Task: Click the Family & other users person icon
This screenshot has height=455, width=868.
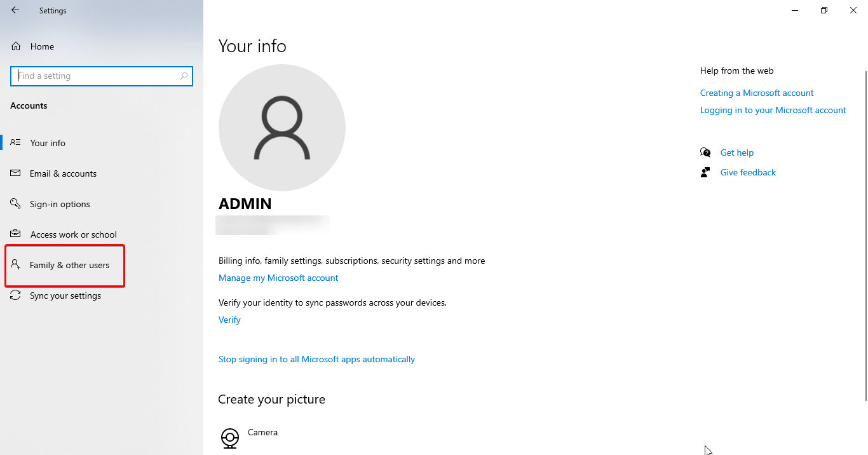Action: pos(16,265)
